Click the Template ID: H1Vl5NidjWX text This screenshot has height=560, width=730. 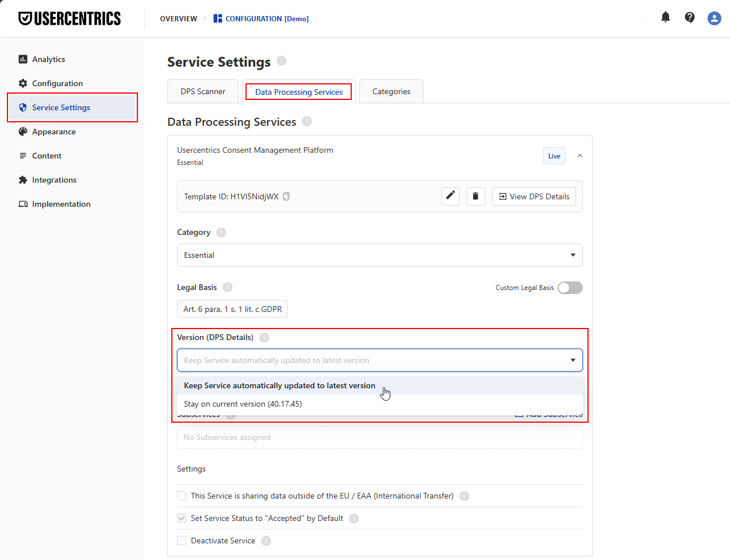click(x=231, y=196)
